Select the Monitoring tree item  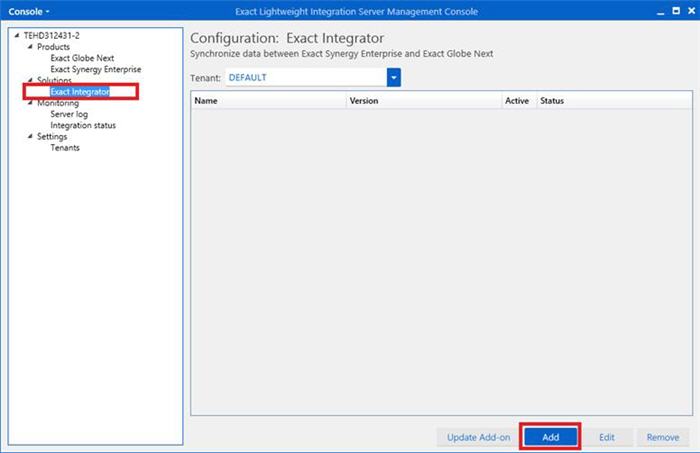click(58, 103)
